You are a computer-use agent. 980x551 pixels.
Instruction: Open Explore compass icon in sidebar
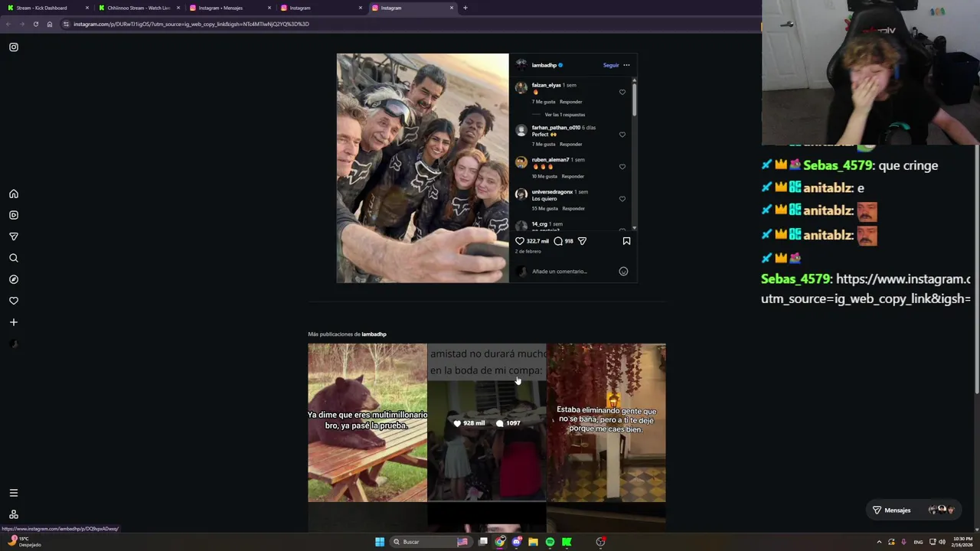(14, 279)
